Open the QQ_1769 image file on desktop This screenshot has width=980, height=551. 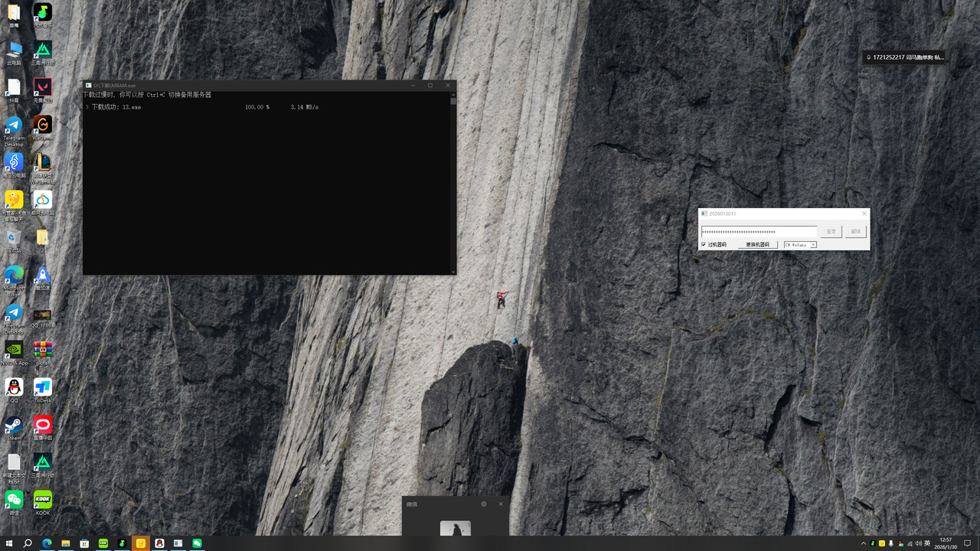pos(43,318)
